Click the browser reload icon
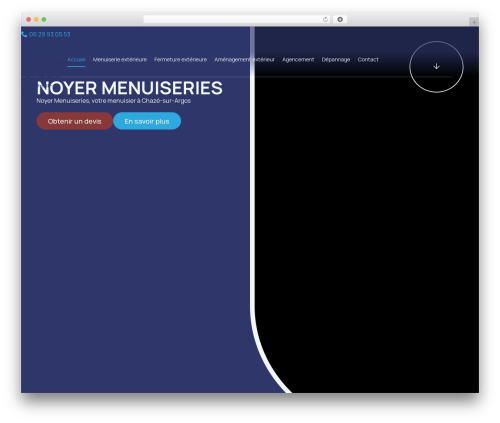The width and height of the screenshot is (500, 423). (325, 19)
